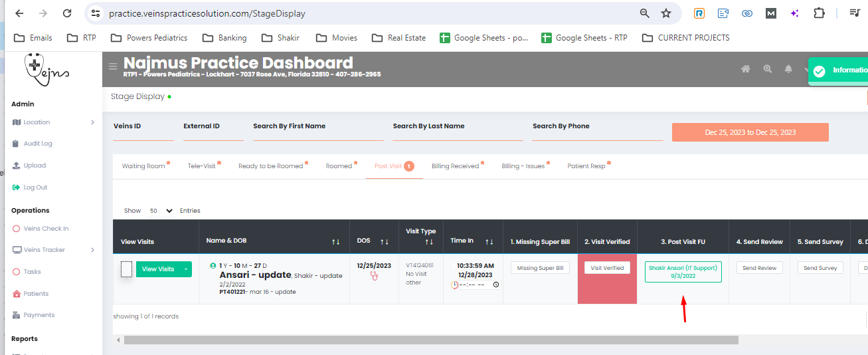Viewport: 868px width, 355px height.
Task: Click the Missing Super Bill button
Action: click(x=540, y=268)
